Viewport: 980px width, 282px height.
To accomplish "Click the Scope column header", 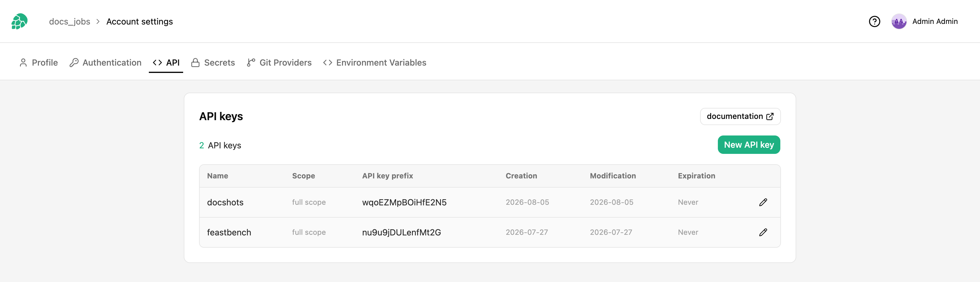I will click(303, 176).
